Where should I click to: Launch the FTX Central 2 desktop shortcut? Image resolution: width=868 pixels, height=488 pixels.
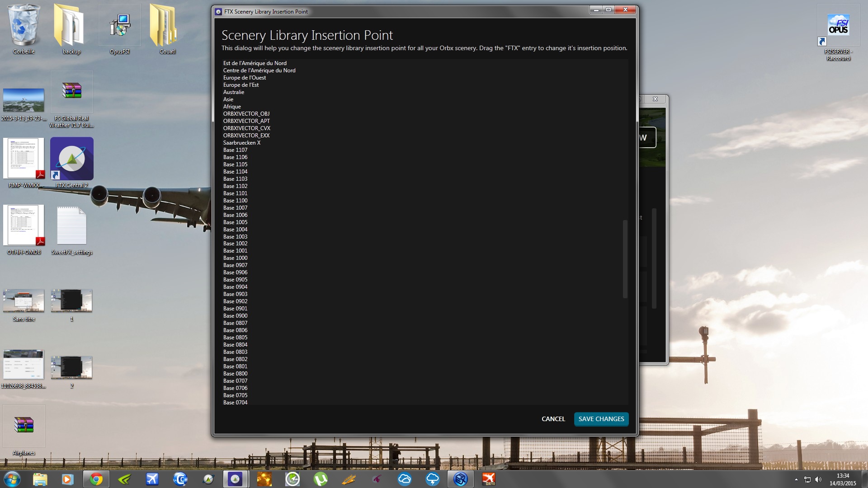click(71, 163)
